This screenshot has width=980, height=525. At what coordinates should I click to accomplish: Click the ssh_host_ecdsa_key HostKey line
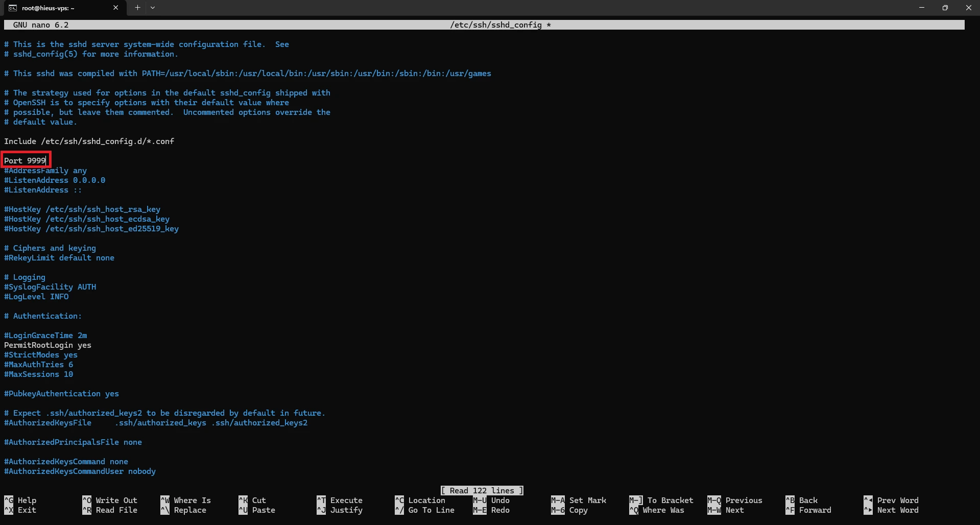point(87,219)
